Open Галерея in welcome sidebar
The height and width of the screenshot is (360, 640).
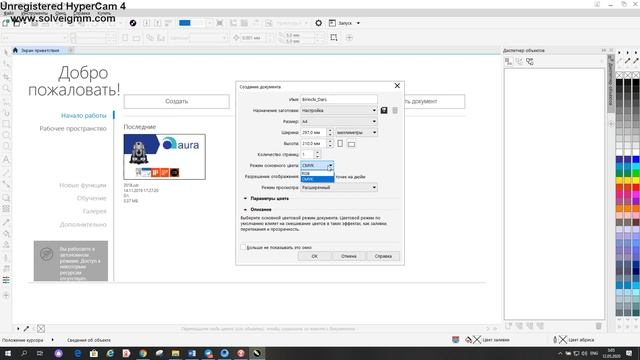[94, 211]
